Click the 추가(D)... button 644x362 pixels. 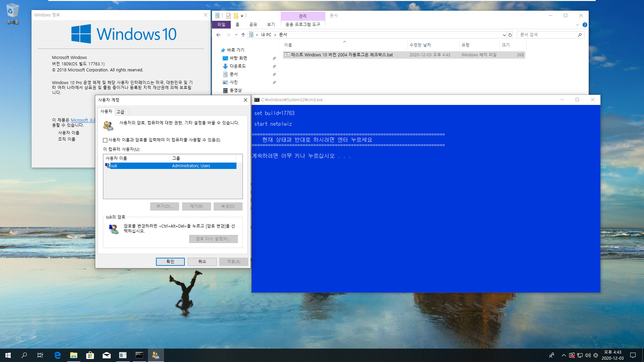pyautogui.click(x=165, y=206)
